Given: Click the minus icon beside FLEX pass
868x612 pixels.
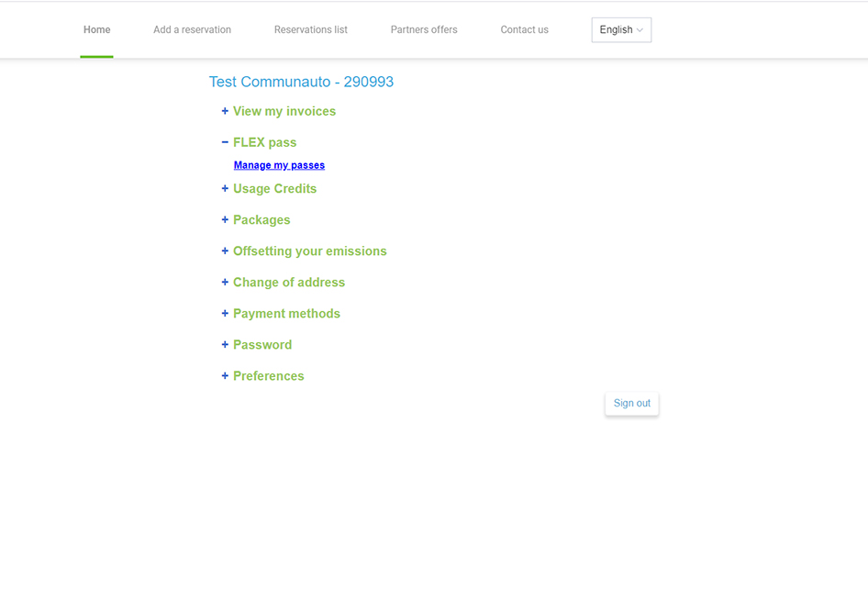Looking at the screenshot, I should pos(225,142).
